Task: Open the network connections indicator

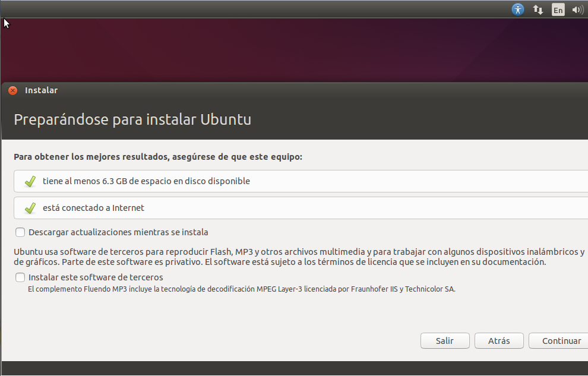Action: pyautogui.click(x=538, y=10)
